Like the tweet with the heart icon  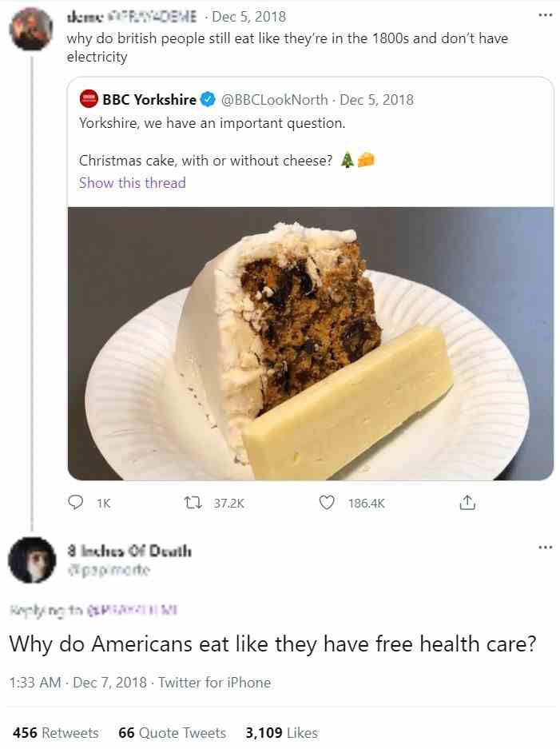pyautogui.click(x=327, y=503)
